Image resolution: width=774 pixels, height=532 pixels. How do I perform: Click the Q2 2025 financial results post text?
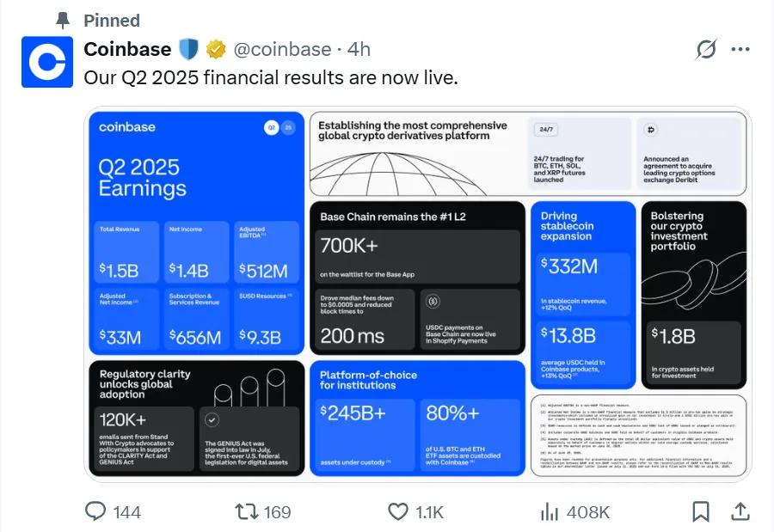click(x=270, y=77)
